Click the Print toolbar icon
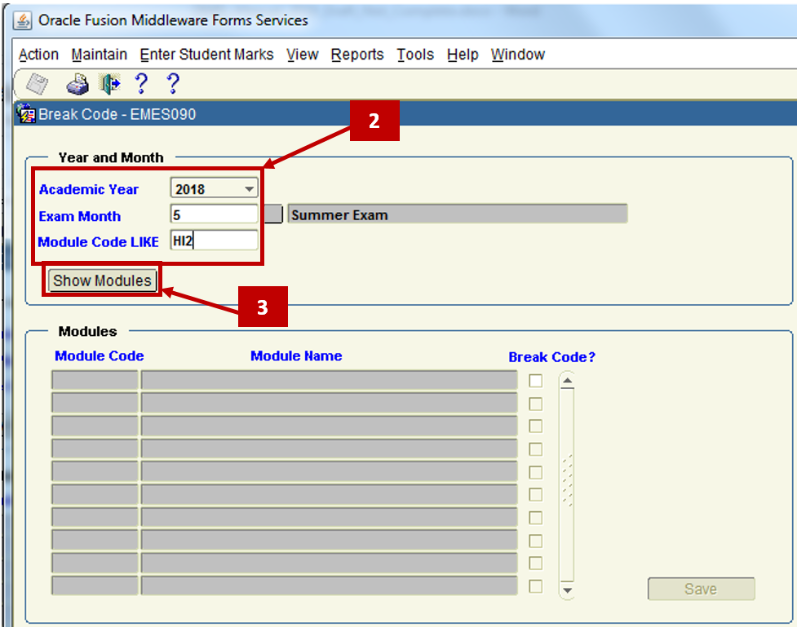This screenshot has width=797, height=627. point(77,84)
